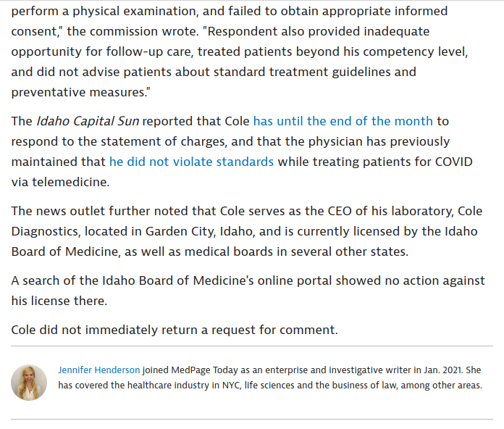The width and height of the screenshot is (504, 429).
Task: Click 'MedPage Today' in the author bio
Action: click(204, 370)
